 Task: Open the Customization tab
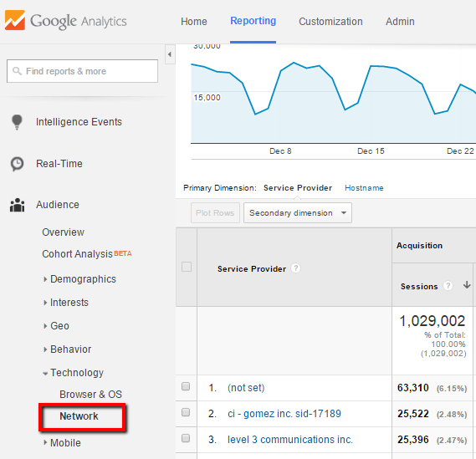330,22
